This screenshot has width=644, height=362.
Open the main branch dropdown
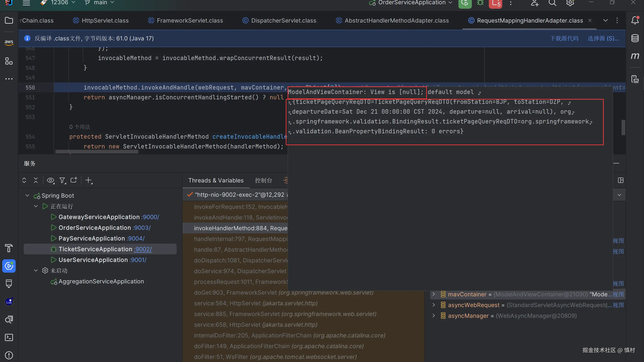100,3
